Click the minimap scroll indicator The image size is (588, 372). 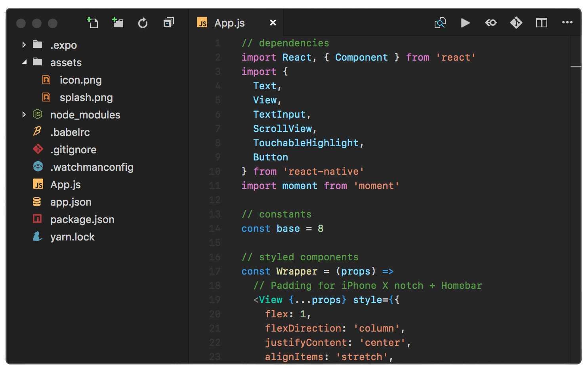pyautogui.click(x=576, y=67)
